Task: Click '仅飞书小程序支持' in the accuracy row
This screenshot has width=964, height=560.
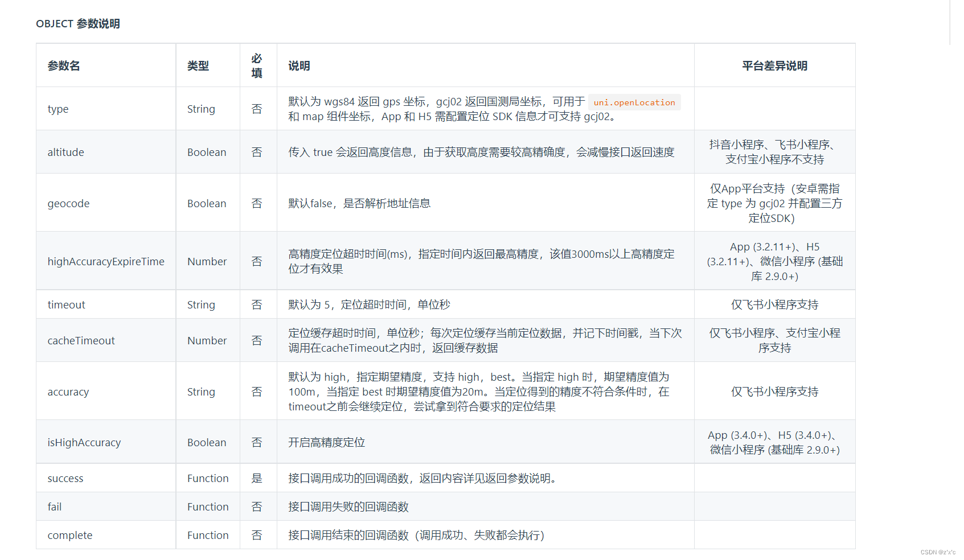Action: point(775,392)
